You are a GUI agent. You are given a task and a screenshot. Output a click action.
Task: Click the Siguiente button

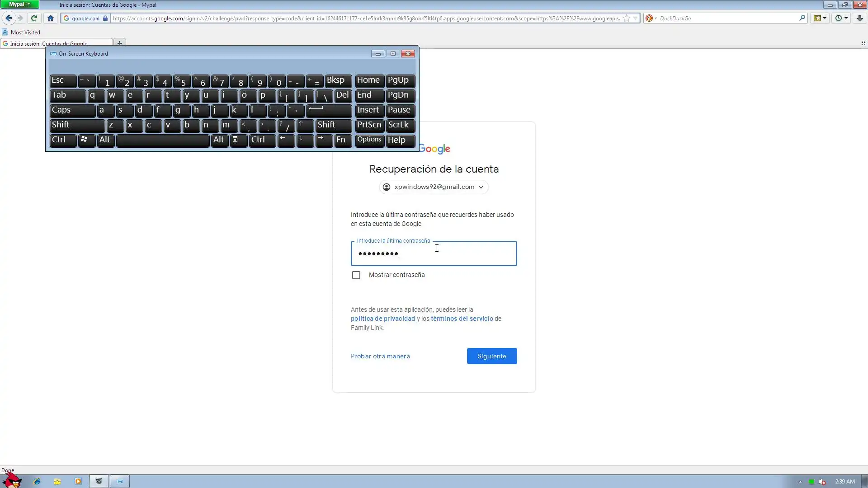point(491,356)
